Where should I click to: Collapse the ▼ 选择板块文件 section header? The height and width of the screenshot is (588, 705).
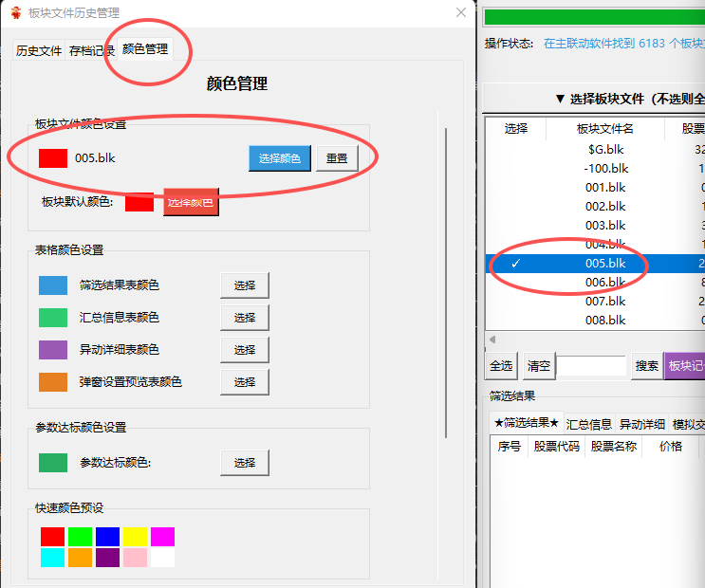coord(593,99)
